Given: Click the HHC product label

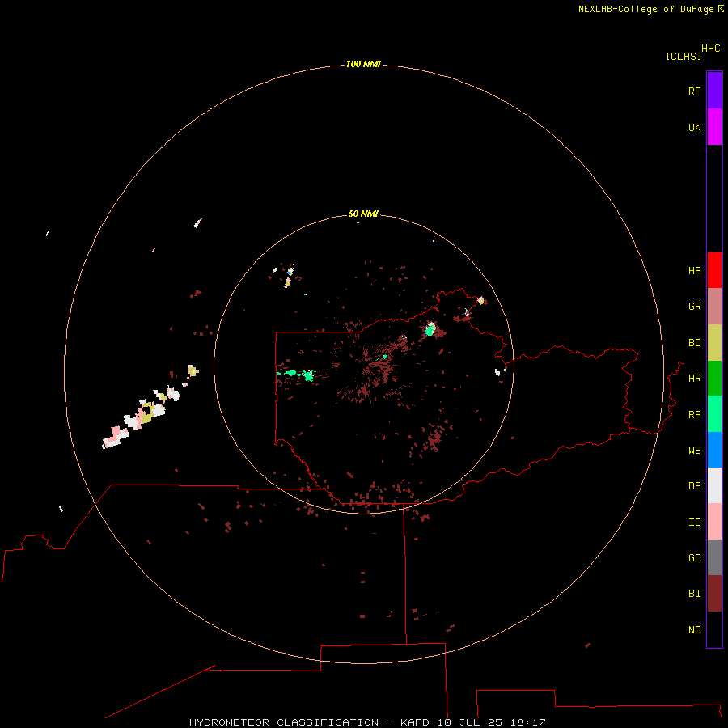Looking at the screenshot, I should pos(710,49).
